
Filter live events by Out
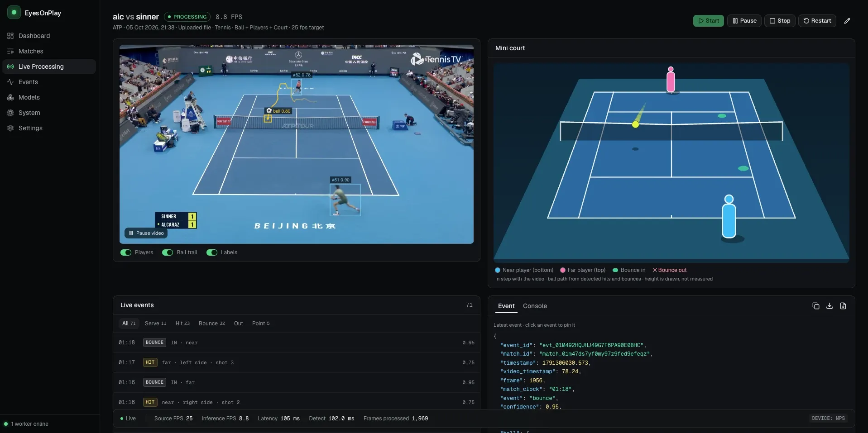(x=239, y=324)
